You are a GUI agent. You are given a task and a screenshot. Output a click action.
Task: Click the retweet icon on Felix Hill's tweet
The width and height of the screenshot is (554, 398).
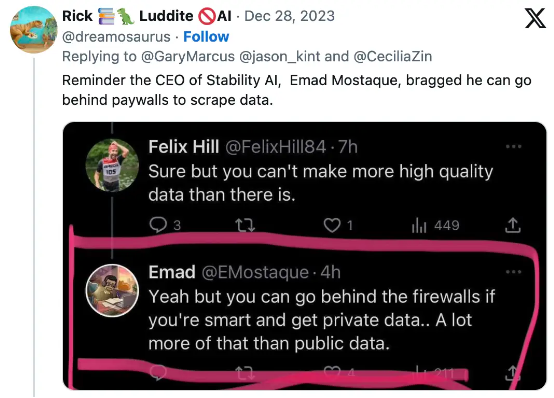tap(245, 225)
